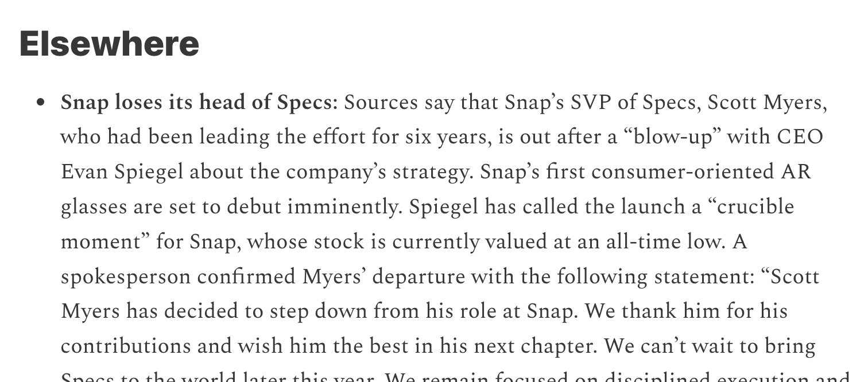868x382 pixels.
Task: Click the "Elsewhere" section heading
Action: [109, 44]
